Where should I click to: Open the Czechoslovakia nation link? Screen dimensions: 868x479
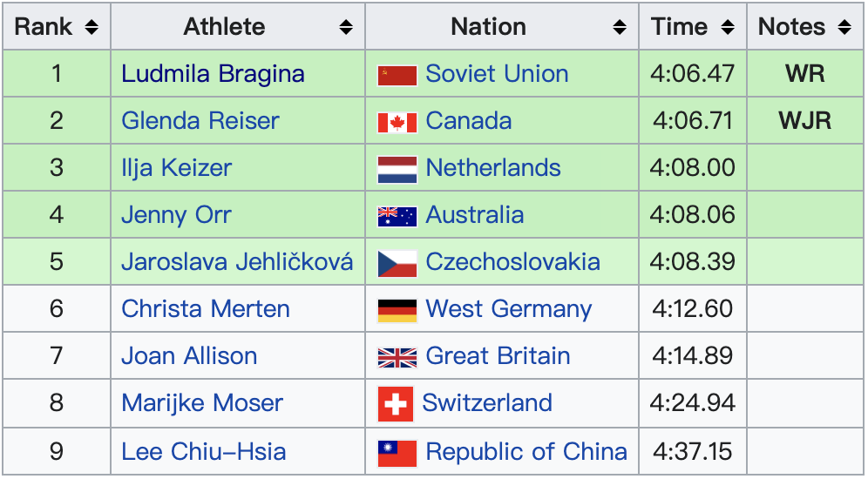[x=512, y=262]
